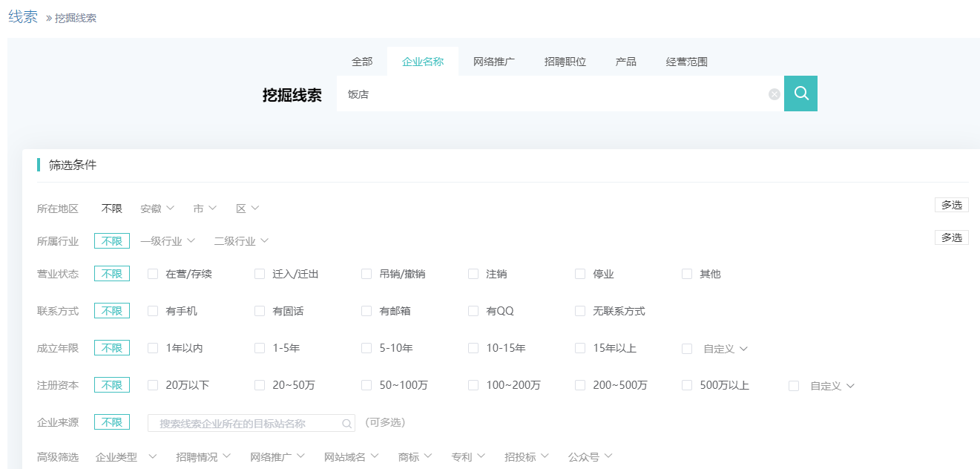980x469 pixels.
Task: Expand the 一级行业 dropdown
Action: tap(168, 241)
